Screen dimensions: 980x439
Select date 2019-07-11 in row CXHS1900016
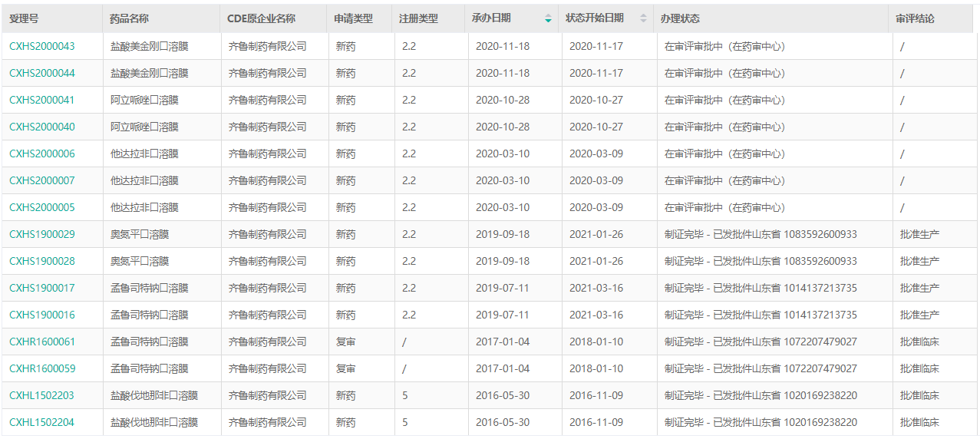(x=503, y=315)
